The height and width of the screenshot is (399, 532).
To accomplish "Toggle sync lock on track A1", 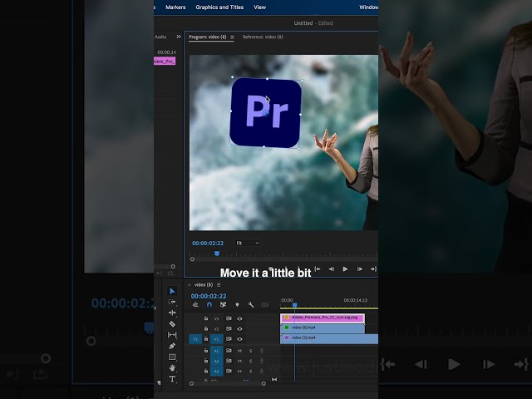I will click(229, 351).
